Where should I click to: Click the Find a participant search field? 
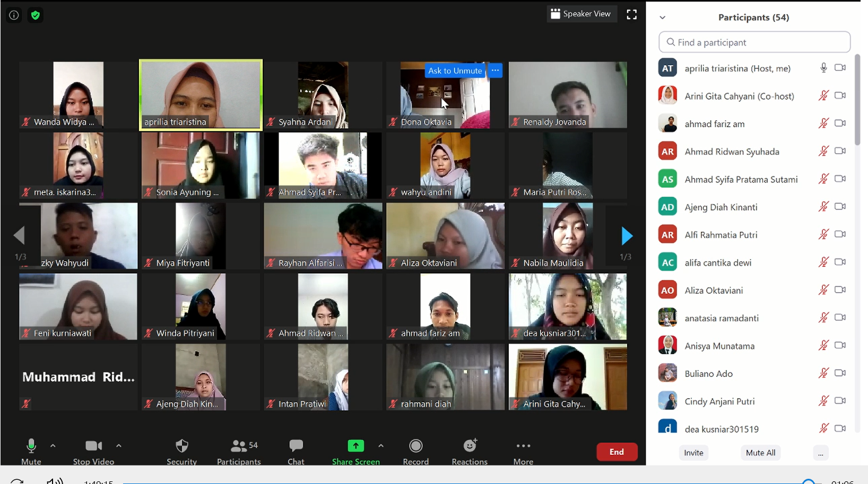coord(754,42)
